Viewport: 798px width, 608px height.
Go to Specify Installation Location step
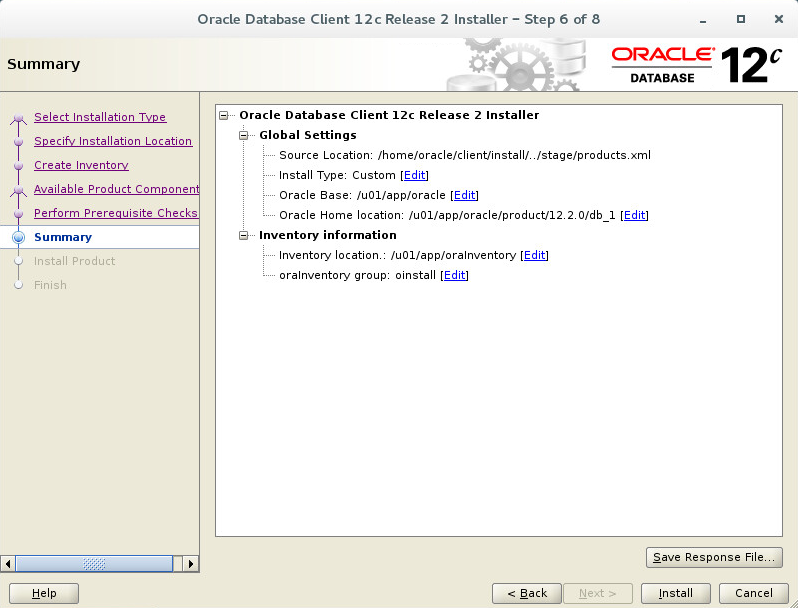tap(113, 141)
